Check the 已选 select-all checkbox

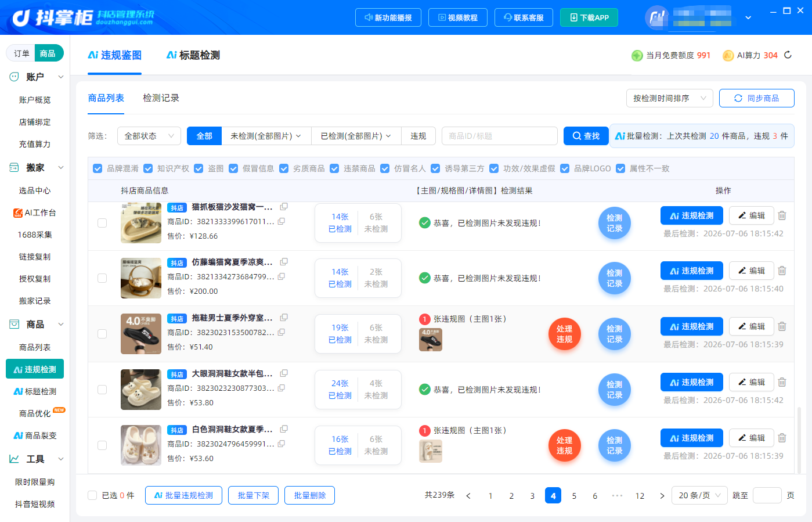click(x=92, y=495)
